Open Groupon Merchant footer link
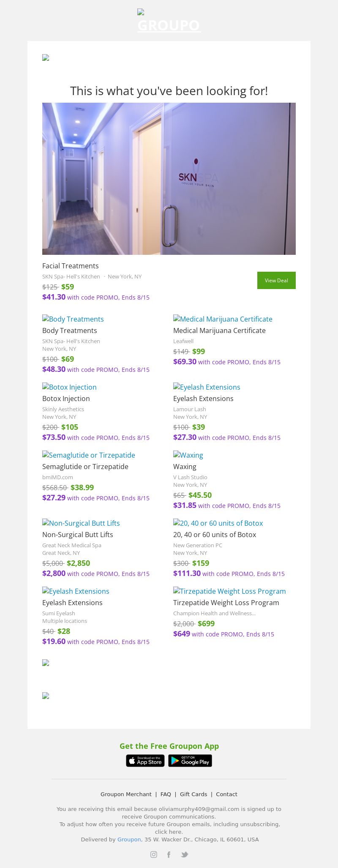Image resolution: width=338 pixels, height=868 pixels. 126,794
